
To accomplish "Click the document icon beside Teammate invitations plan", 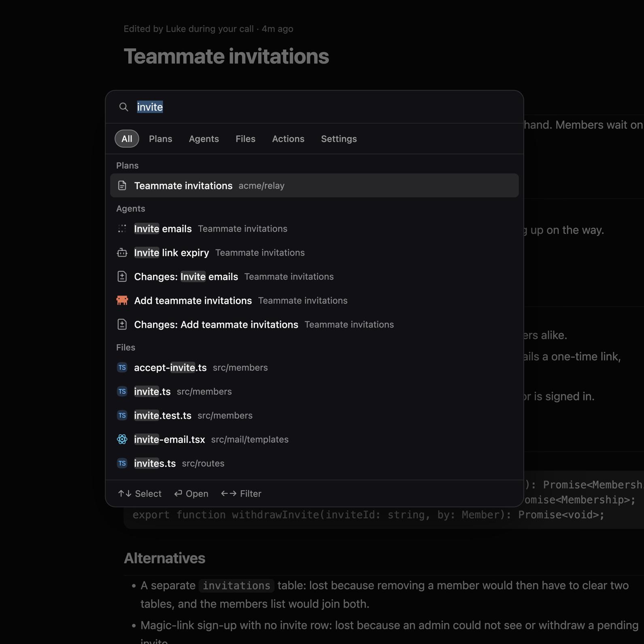I will (x=122, y=185).
